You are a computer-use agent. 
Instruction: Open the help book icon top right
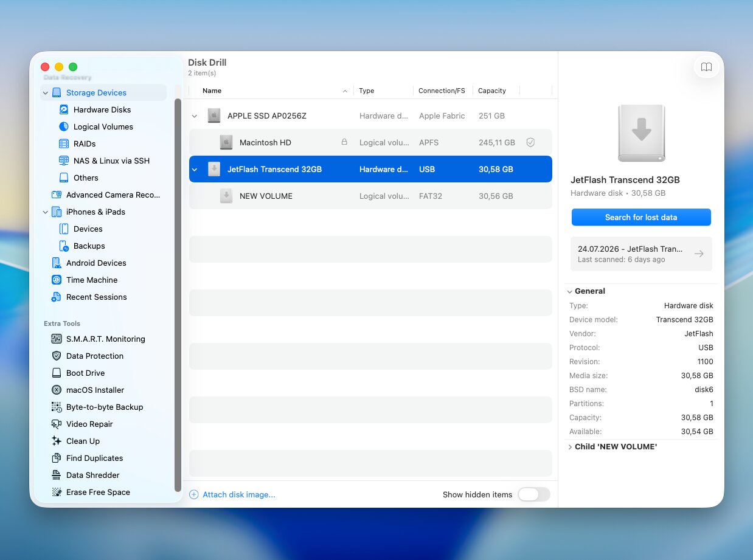pos(706,67)
